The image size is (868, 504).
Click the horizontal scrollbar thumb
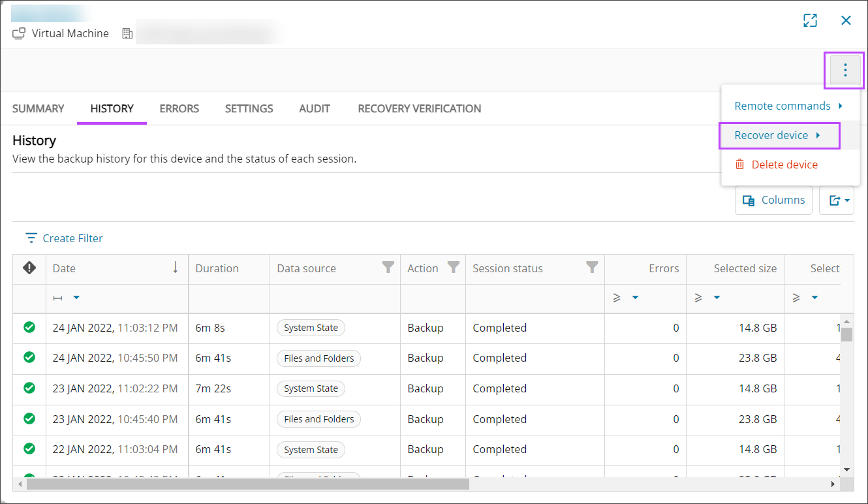(248, 484)
